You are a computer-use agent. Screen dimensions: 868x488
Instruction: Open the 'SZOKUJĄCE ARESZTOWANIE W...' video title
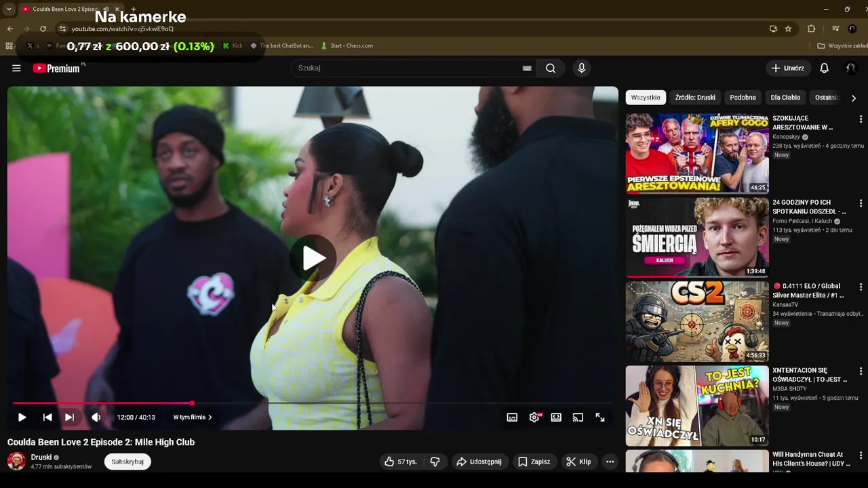[x=803, y=123]
